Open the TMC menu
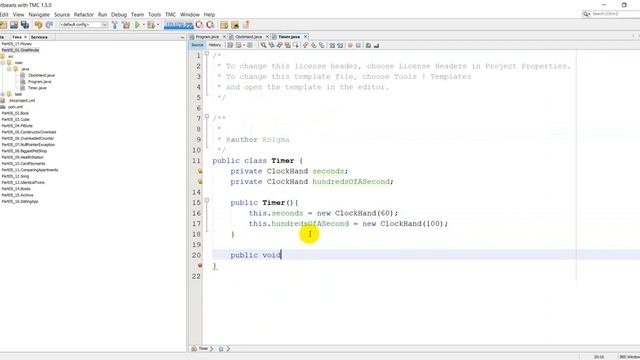This screenshot has width=640, height=360. pyautogui.click(x=171, y=14)
